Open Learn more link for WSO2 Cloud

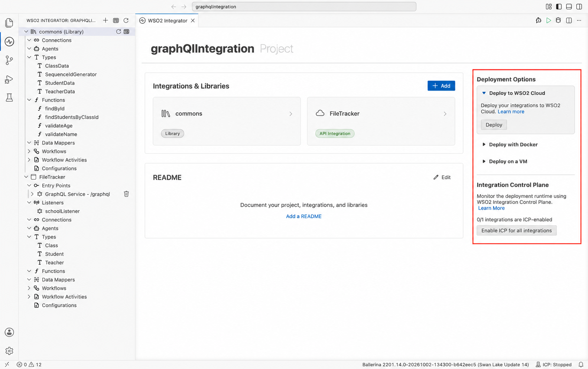pos(511,112)
